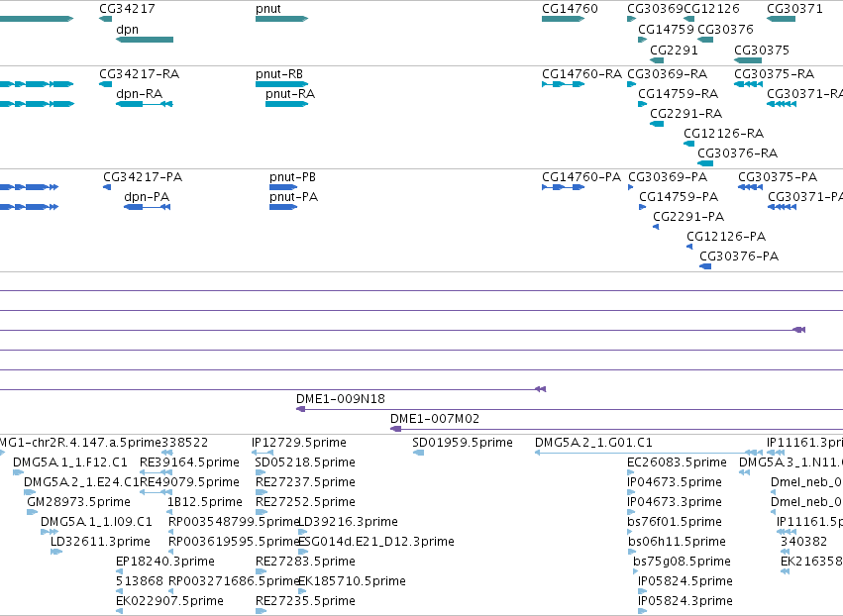Click the dpn-PA protein feature
The height and width of the screenshot is (616, 843).
[147, 207]
